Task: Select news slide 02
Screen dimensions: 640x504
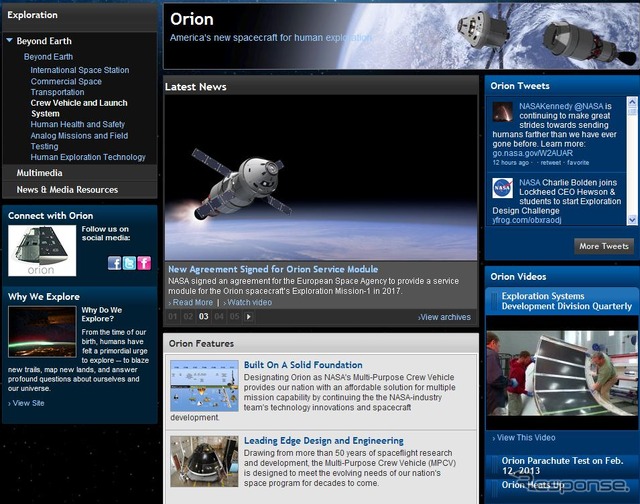Action: 188,316
